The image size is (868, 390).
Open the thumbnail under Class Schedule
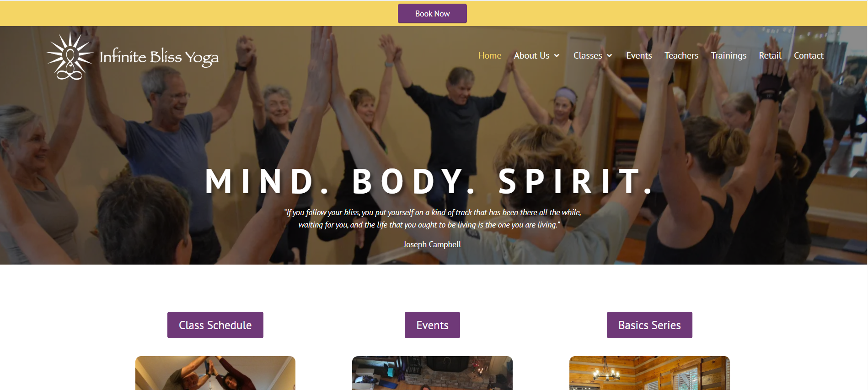(215, 373)
